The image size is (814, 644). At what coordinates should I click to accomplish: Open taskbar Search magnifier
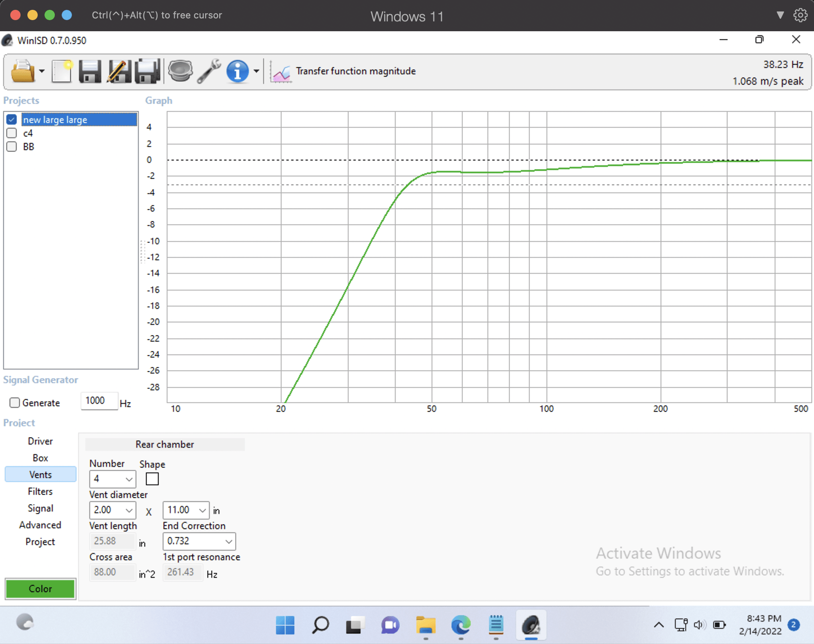coord(320,625)
